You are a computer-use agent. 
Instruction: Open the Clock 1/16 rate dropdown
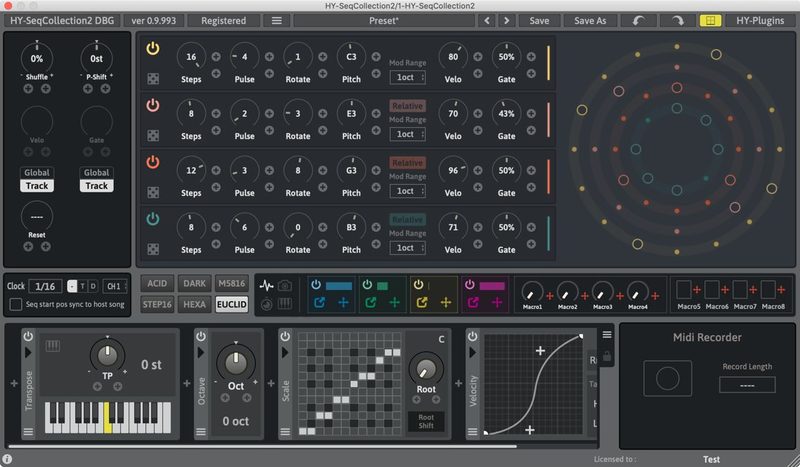(x=46, y=286)
